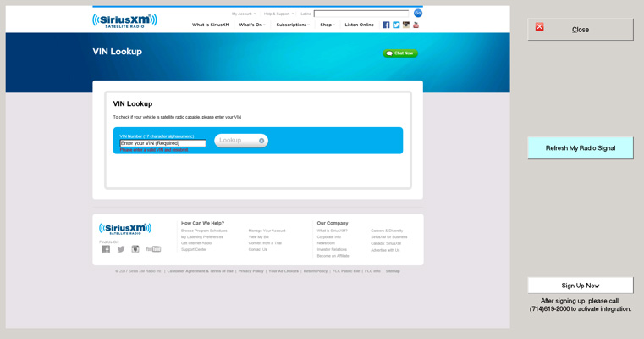Expand the What's On menu
Viewport: 644px width, 339px height.
[252, 25]
